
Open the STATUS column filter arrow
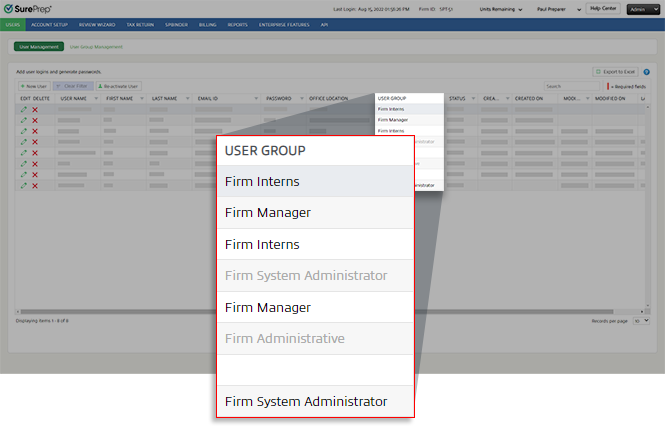(x=473, y=98)
